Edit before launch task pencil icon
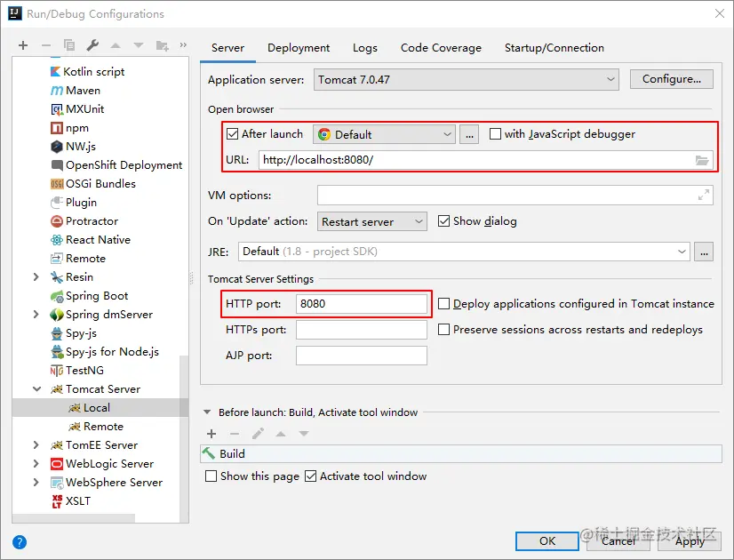 [x=258, y=434]
